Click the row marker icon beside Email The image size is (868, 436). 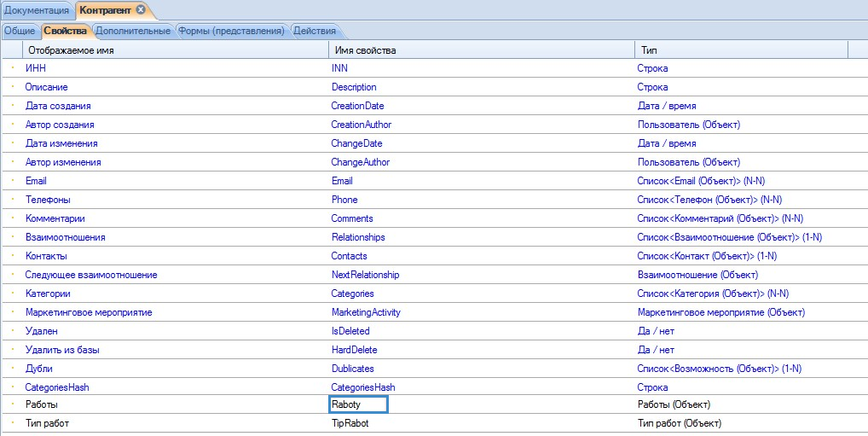pyautogui.click(x=13, y=181)
